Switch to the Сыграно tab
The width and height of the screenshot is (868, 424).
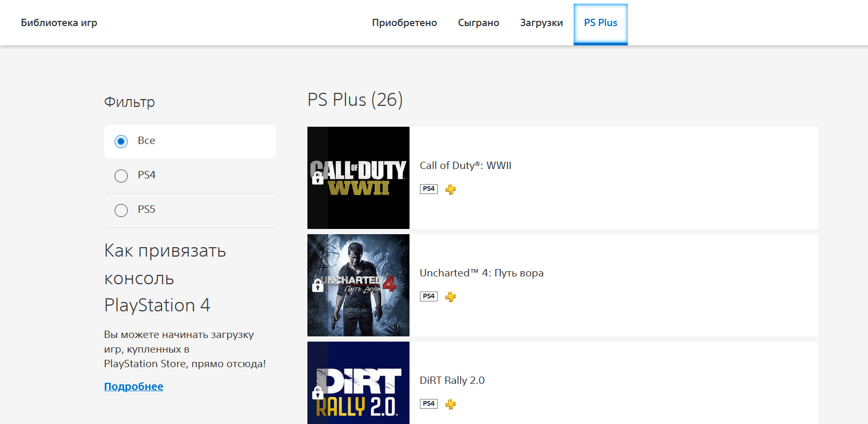pyautogui.click(x=478, y=23)
